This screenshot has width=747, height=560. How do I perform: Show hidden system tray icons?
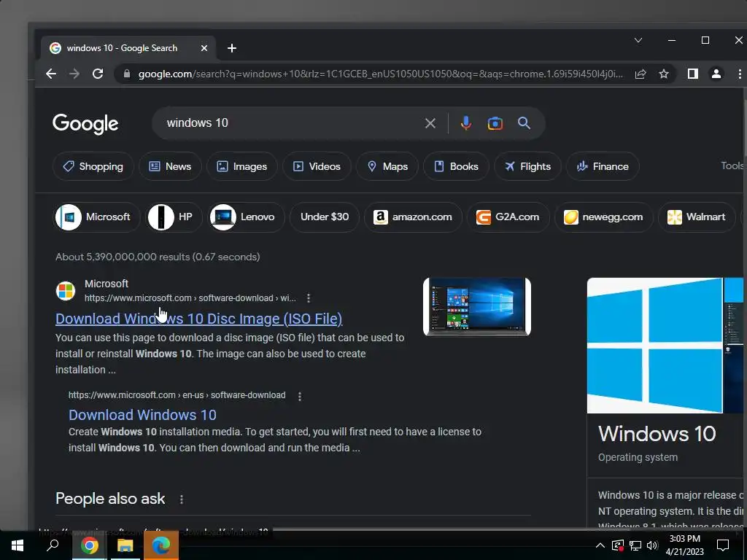[600, 545]
